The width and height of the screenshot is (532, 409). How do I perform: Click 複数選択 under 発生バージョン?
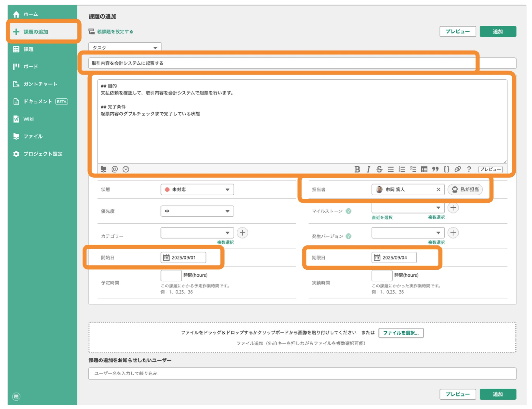click(x=436, y=242)
